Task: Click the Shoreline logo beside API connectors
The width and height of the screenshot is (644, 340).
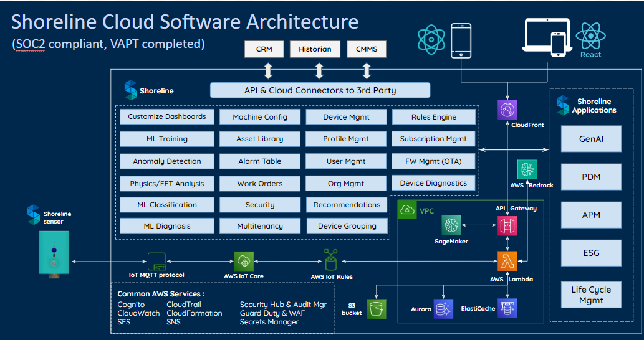Action: coord(130,90)
